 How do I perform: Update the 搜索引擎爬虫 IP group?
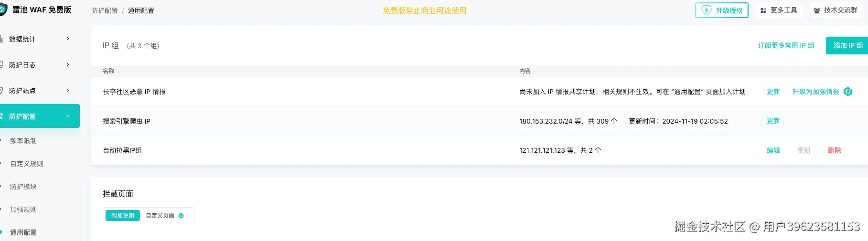point(773,121)
